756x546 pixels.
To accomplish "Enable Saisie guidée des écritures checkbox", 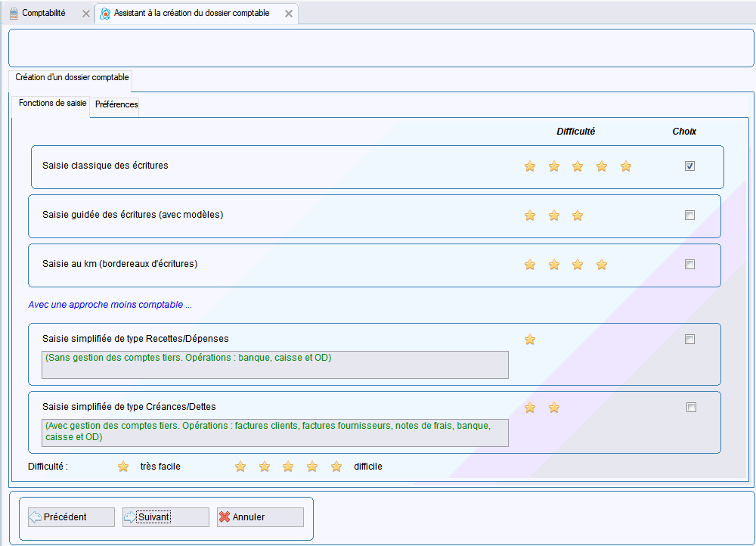I will point(690,215).
